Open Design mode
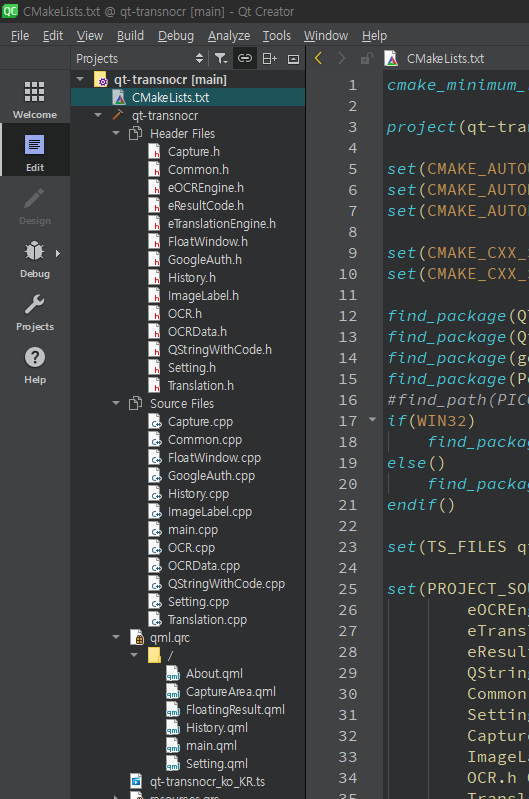Viewport: 529px width, 799px height. click(35, 206)
